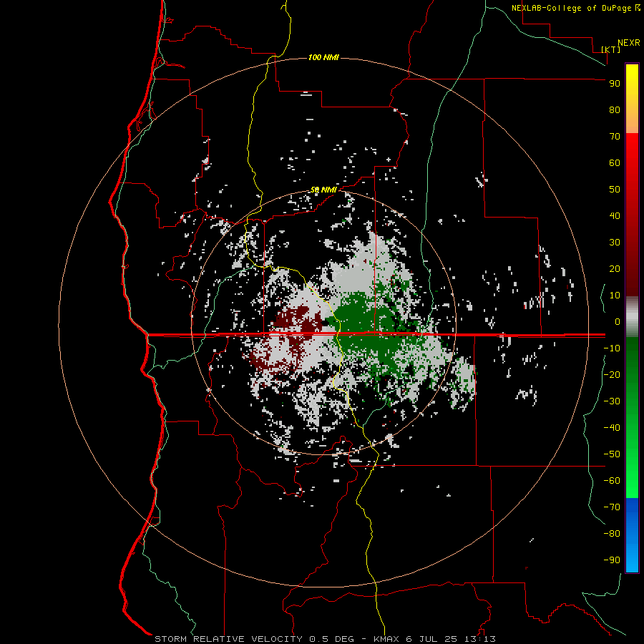Click the positive 90 scale value
The image size is (644, 644).
pyautogui.click(x=615, y=84)
